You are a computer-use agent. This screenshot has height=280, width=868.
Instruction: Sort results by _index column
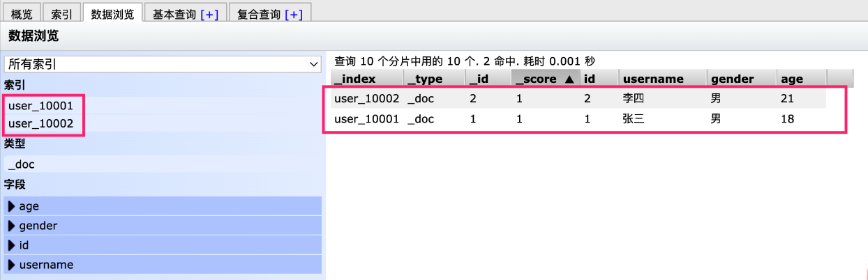355,79
